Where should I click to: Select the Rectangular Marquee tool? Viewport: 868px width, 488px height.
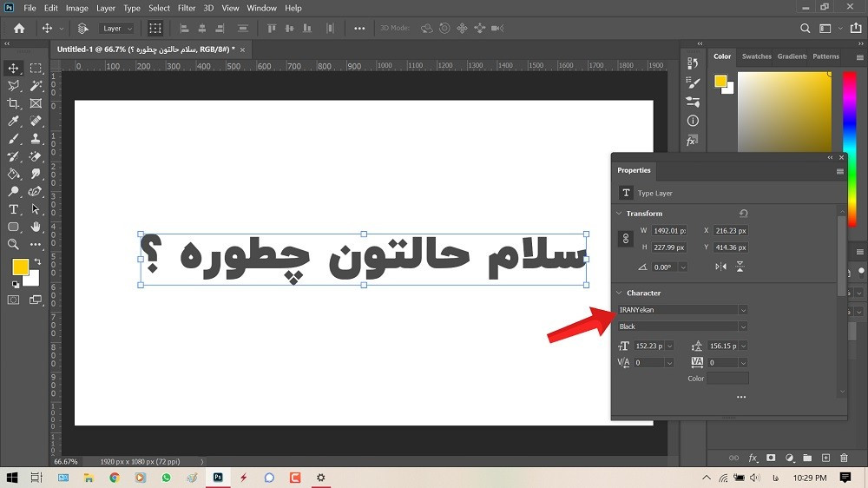pyautogui.click(x=36, y=68)
